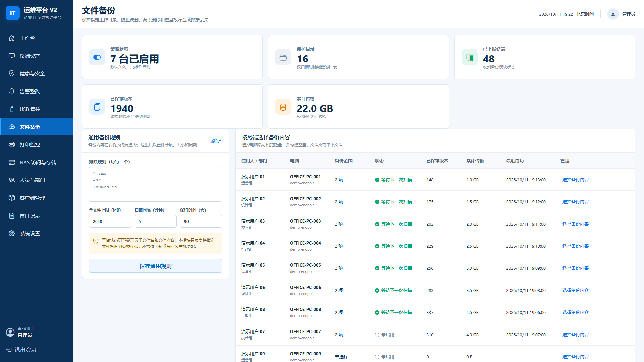Image resolution: width=644 pixels, height=362 pixels.
Task: Save rules with 保存通用规则 button
Action: [x=156, y=266]
